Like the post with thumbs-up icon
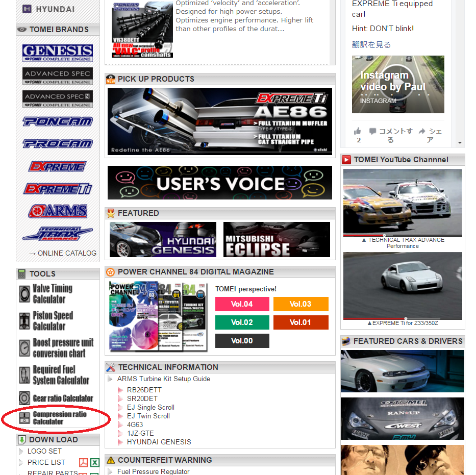The image size is (476, 475). tap(357, 132)
